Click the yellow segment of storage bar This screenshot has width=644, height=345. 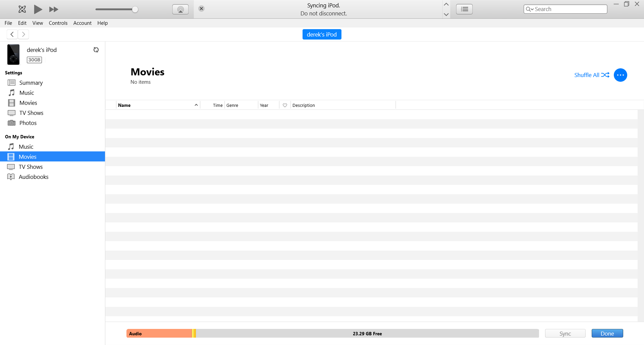click(194, 334)
